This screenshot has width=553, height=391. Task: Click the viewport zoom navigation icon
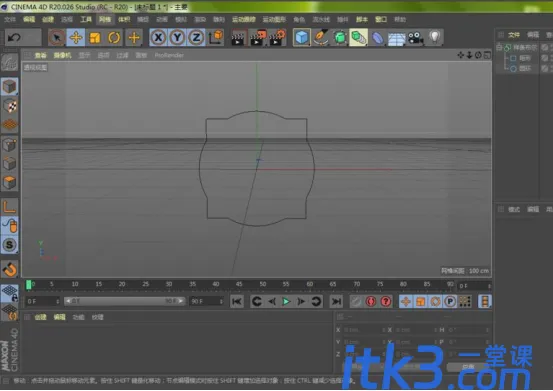click(469, 55)
